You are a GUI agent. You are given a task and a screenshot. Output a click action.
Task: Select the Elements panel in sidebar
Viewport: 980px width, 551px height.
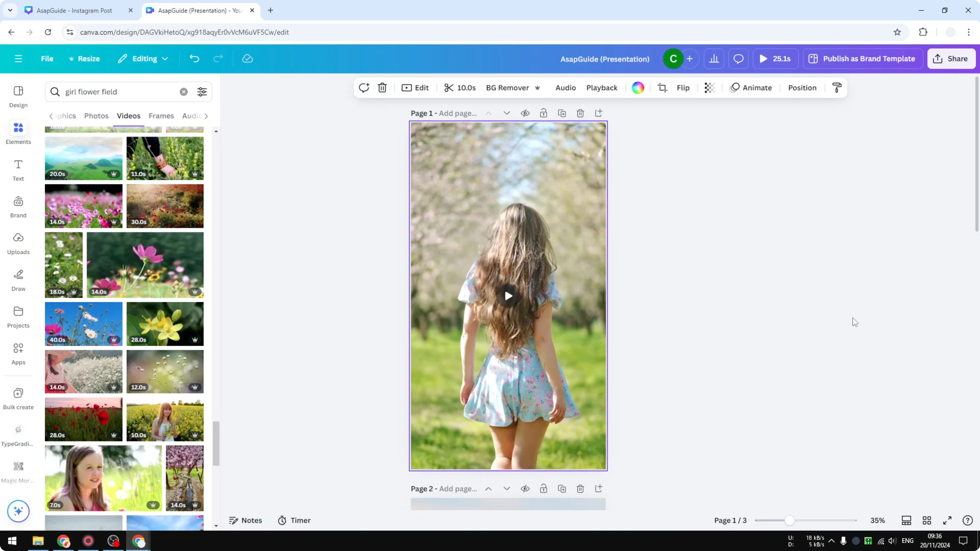click(x=18, y=132)
